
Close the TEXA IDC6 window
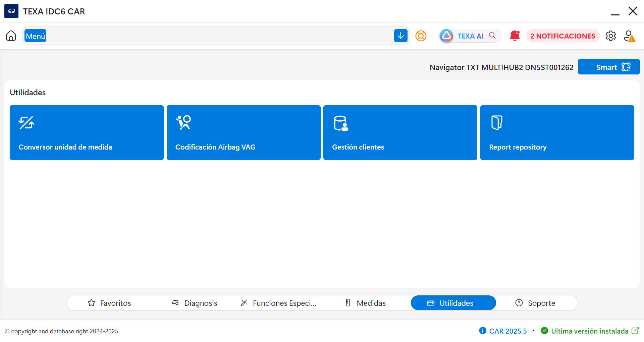pyautogui.click(x=633, y=11)
